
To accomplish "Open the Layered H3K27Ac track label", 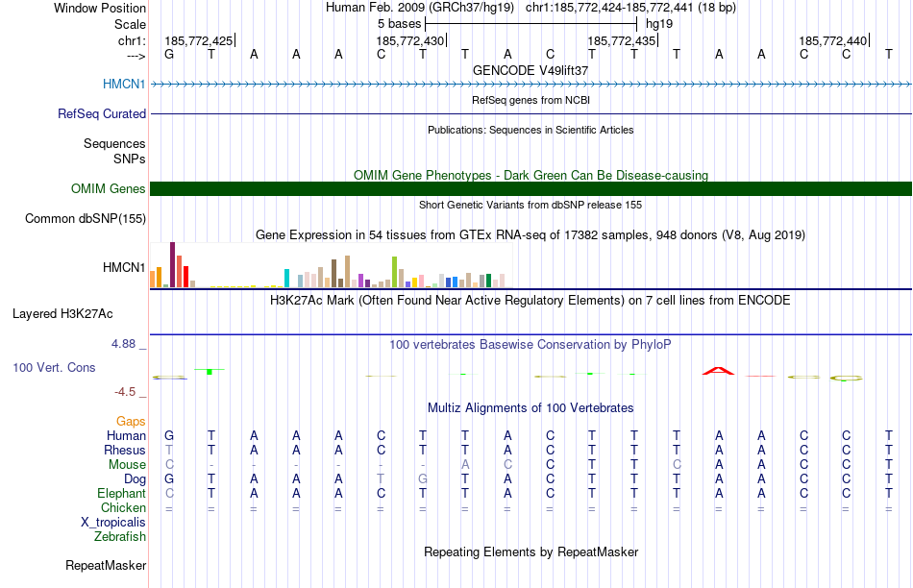I will tap(62, 314).
